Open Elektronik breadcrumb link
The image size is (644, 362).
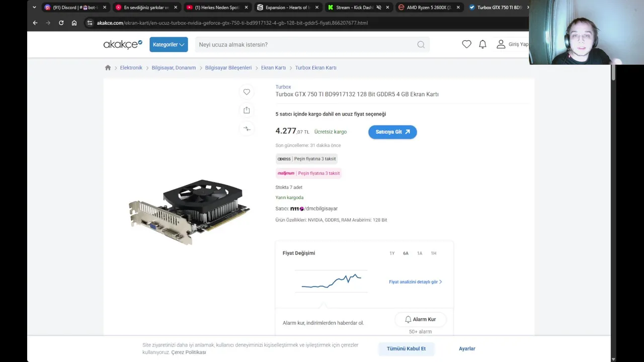point(131,67)
